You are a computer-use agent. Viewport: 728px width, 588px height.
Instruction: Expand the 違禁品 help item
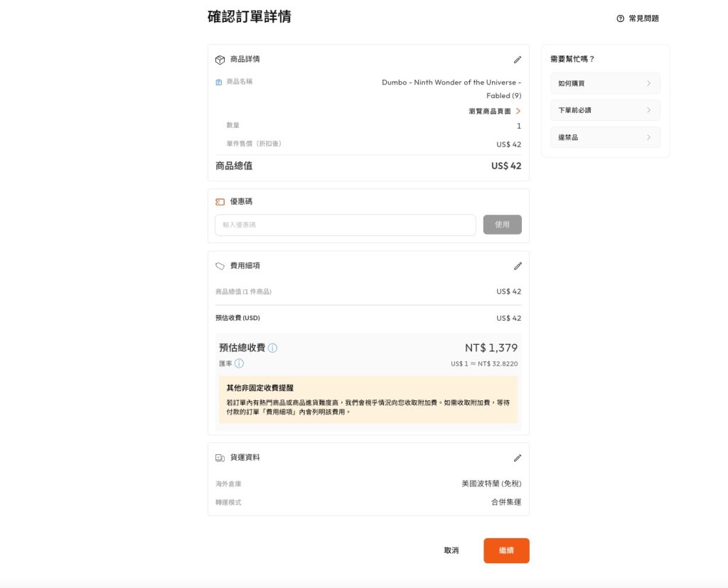(605, 137)
